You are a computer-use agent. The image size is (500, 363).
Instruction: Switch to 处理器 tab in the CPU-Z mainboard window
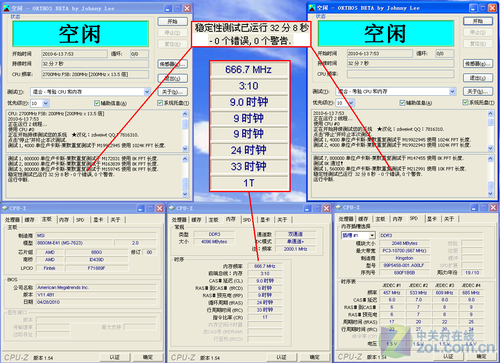click(x=12, y=220)
